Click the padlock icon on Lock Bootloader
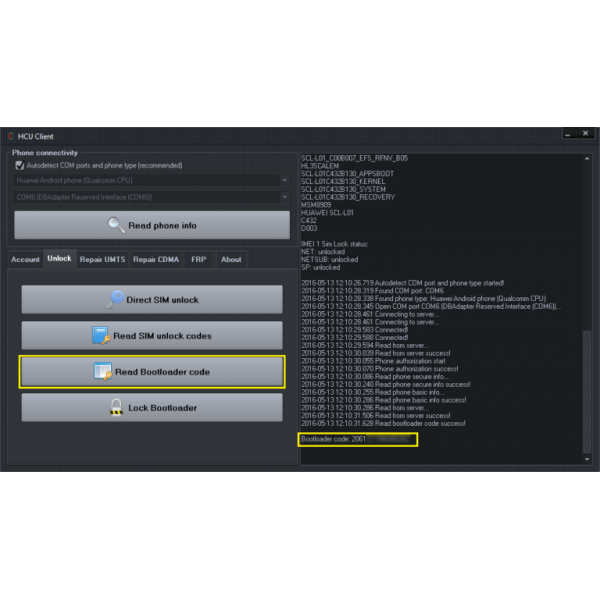This screenshot has height=600, width=600. click(116, 408)
